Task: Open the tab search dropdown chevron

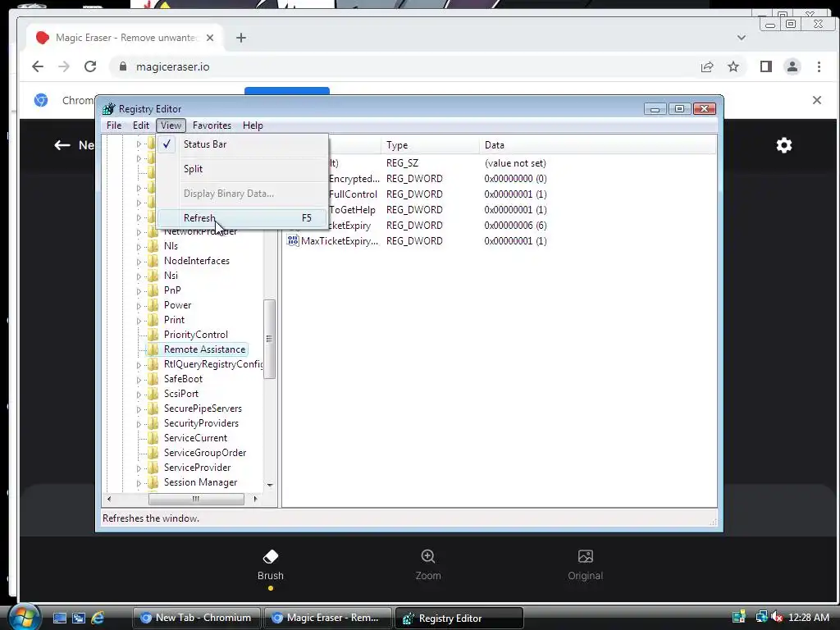Action: click(742, 38)
